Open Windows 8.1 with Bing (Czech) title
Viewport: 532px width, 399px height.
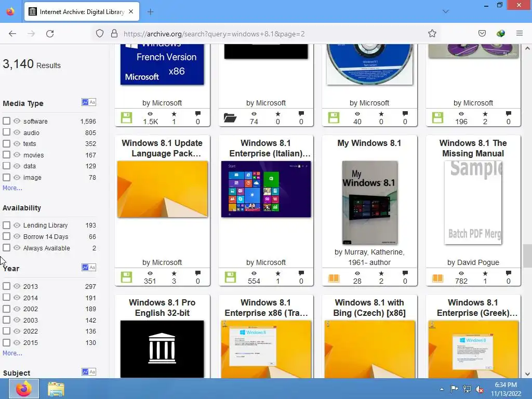coord(369,308)
